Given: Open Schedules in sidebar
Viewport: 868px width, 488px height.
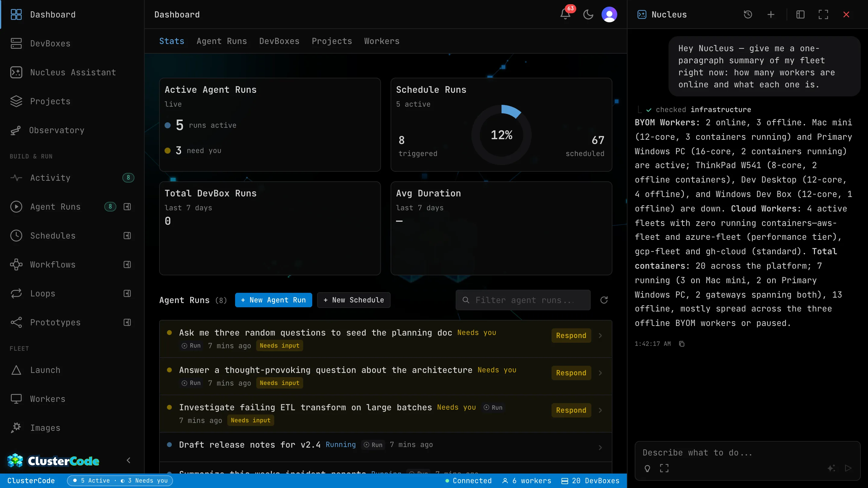Looking at the screenshot, I should 53,236.
